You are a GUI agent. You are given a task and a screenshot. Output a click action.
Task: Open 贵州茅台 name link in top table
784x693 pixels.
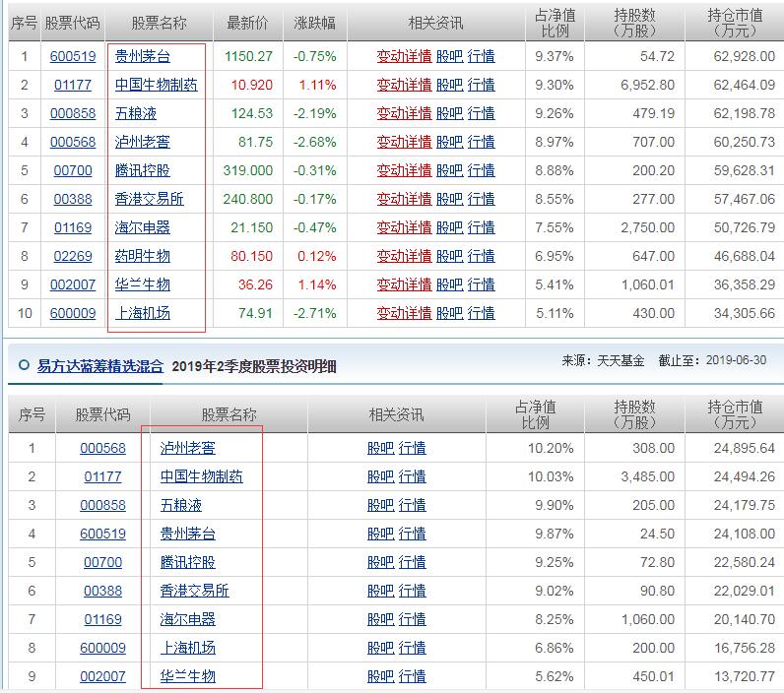[x=143, y=56]
